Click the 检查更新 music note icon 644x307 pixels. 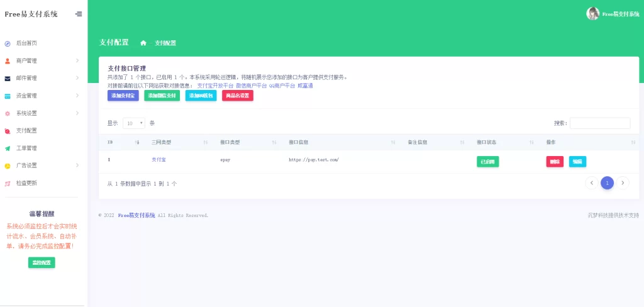(x=8, y=183)
